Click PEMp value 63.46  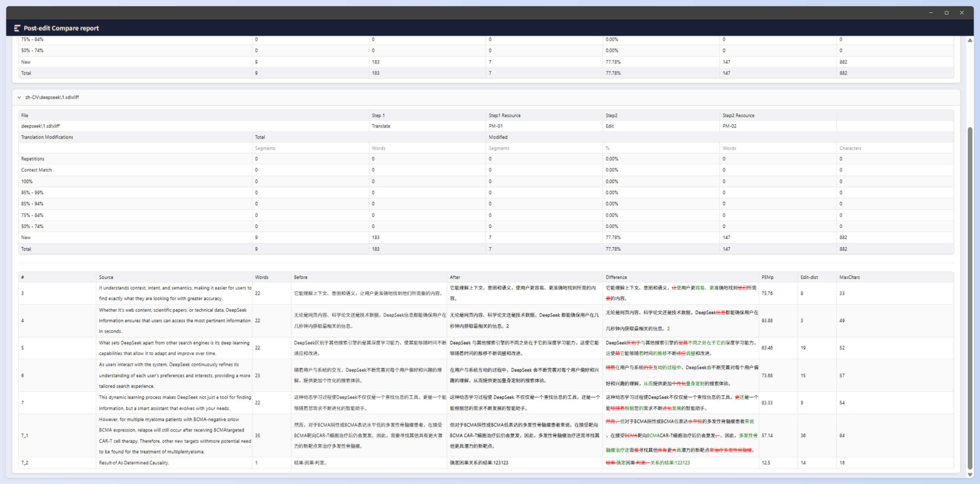tap(767, 348)
